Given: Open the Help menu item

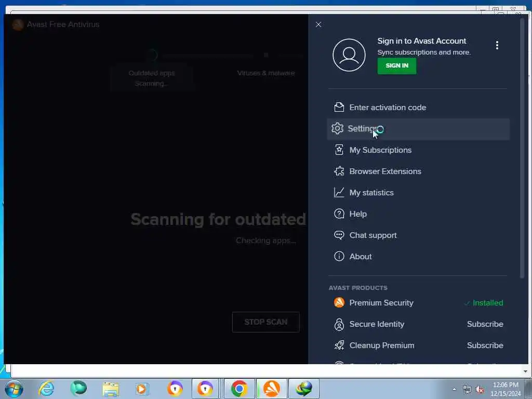Looking at the screenshot, I should coord(418,214).
